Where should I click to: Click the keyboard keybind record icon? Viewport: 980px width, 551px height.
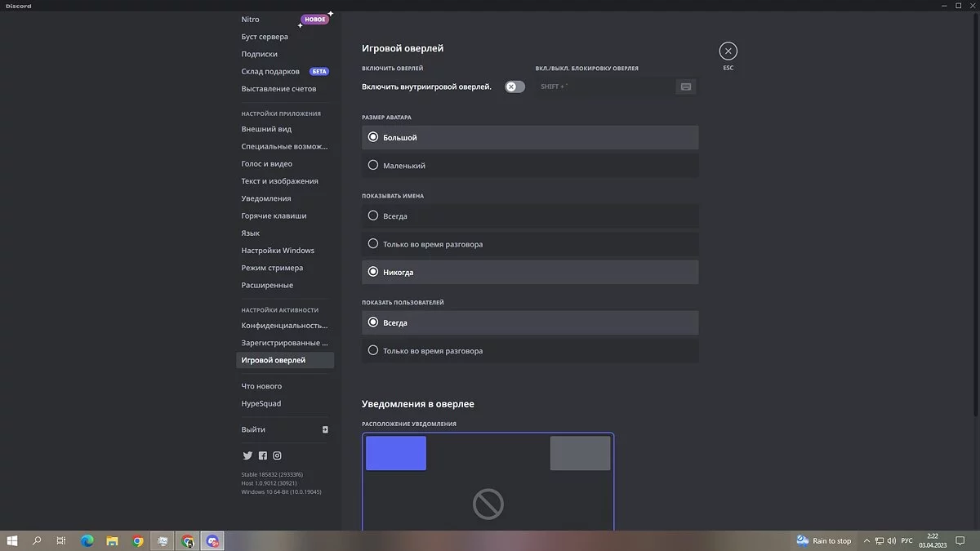[x=686, y=87]
